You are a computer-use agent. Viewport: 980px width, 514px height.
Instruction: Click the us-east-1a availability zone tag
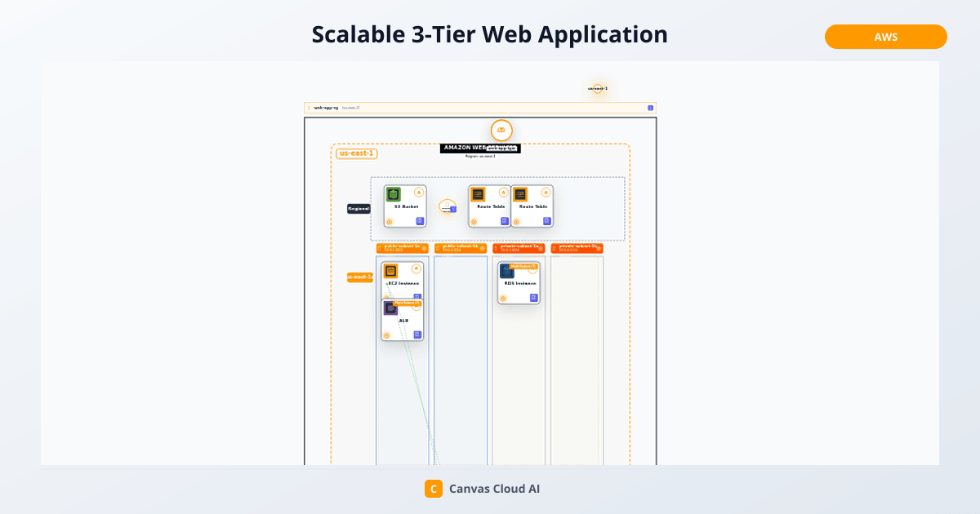pos(360,277)
